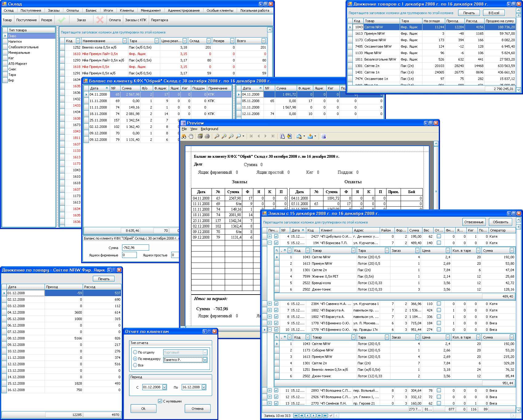Go to first record in orders navigator
This screenshot has height=420, width=523.
[x=296, y=415]
